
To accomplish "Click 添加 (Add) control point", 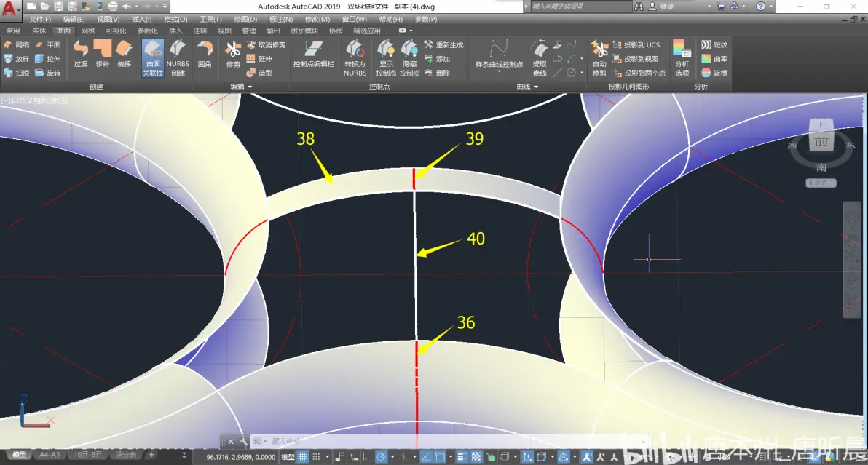I will (x=438, y=59).
